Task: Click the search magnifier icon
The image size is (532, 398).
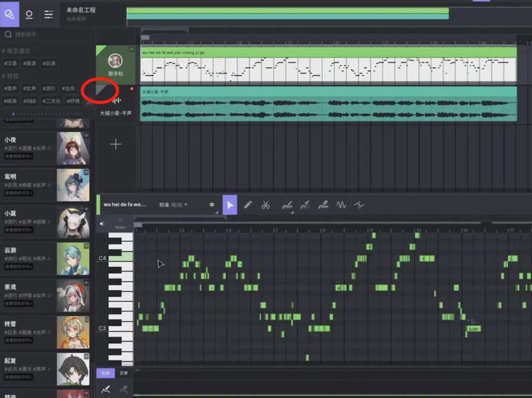Action: pyautogui.click(x=8, y=34)
